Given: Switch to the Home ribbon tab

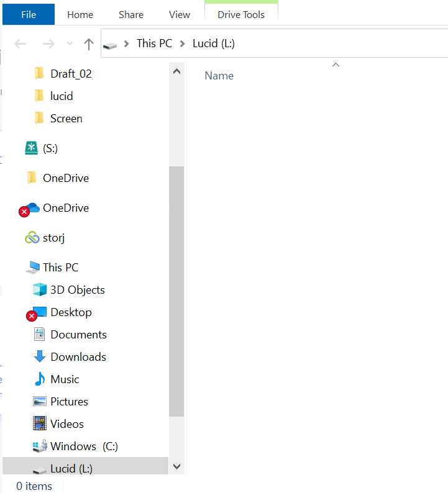Looking at the screenshot, I should (80, 14).
